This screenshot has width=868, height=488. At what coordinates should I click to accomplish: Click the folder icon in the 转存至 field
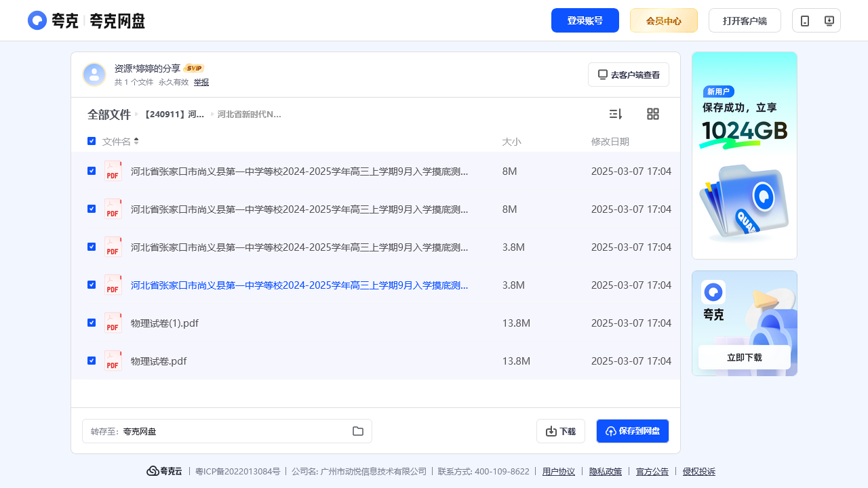tap(358, 431)
